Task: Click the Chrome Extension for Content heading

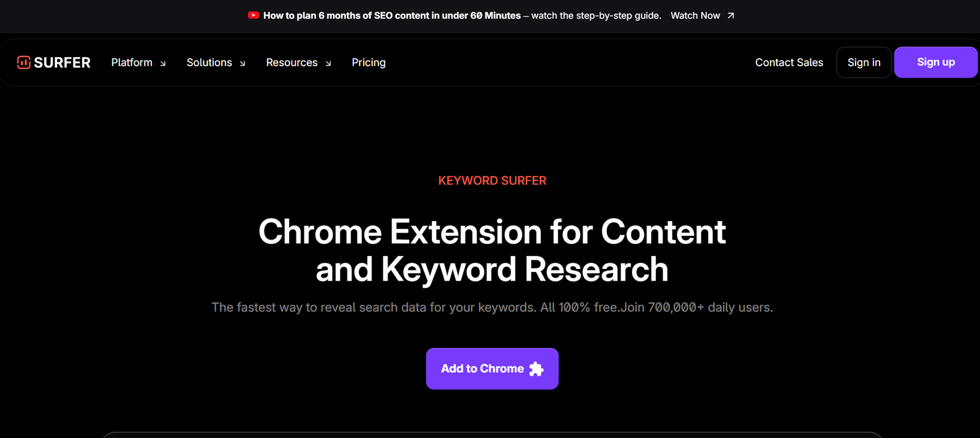Action: coord(492,251)
